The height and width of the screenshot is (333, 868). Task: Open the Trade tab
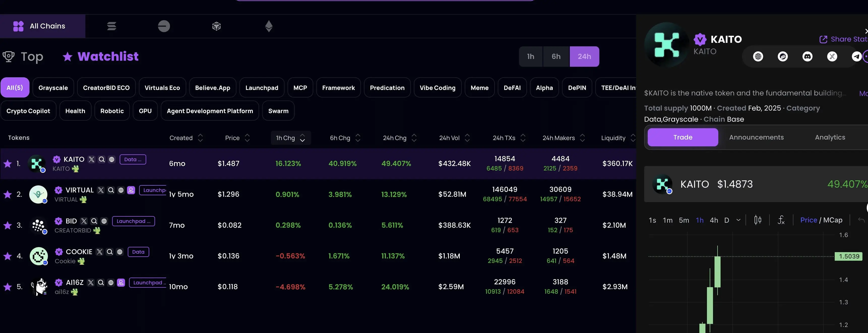click(683, 137)
